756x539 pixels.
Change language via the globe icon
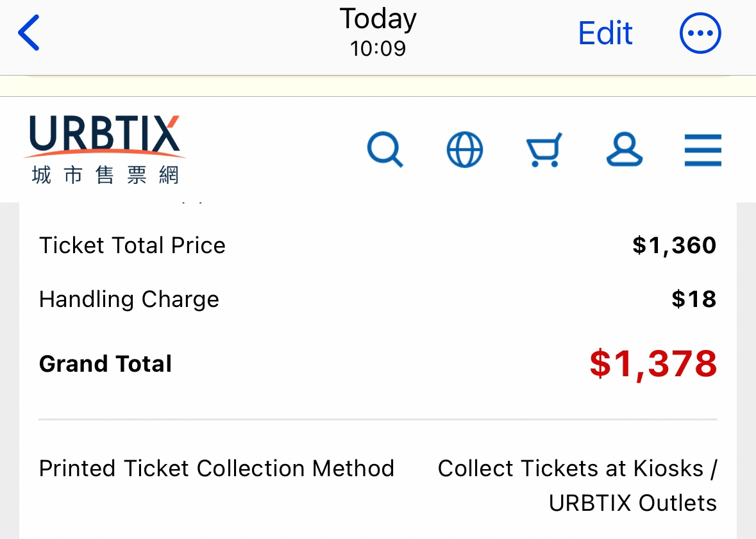point(465,149)
